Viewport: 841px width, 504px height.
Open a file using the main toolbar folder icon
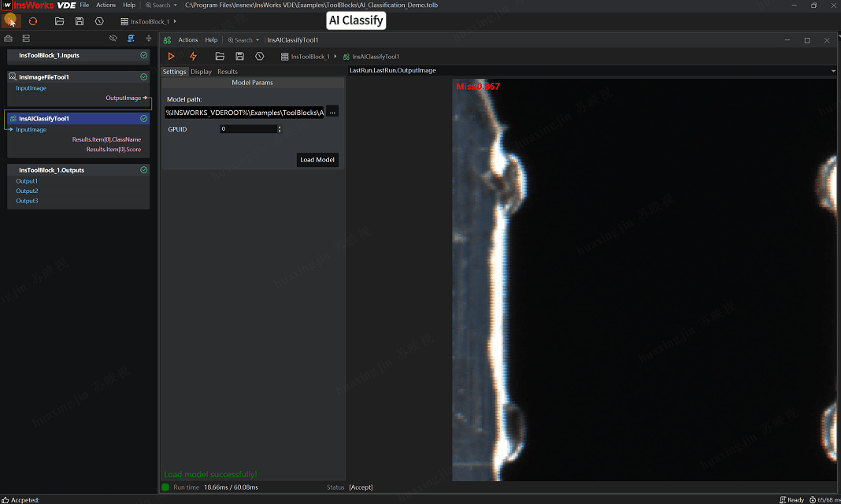[59, 21]
